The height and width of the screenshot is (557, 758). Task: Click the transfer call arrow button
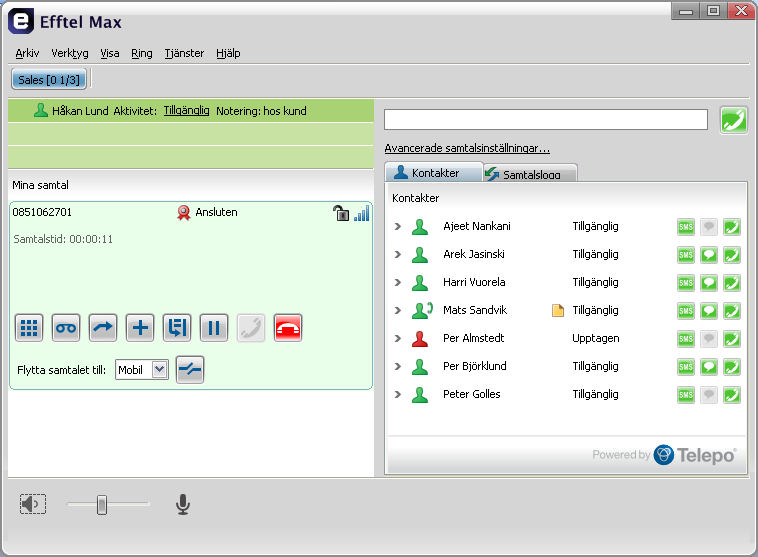point(103,328)
